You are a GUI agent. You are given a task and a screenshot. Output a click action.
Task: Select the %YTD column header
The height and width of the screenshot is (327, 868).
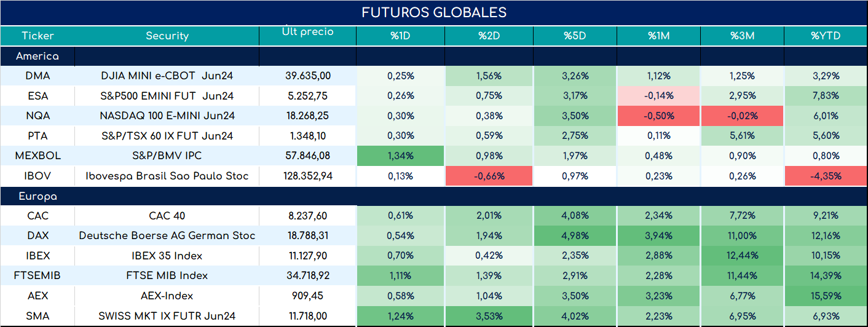[x=826, y=36]
